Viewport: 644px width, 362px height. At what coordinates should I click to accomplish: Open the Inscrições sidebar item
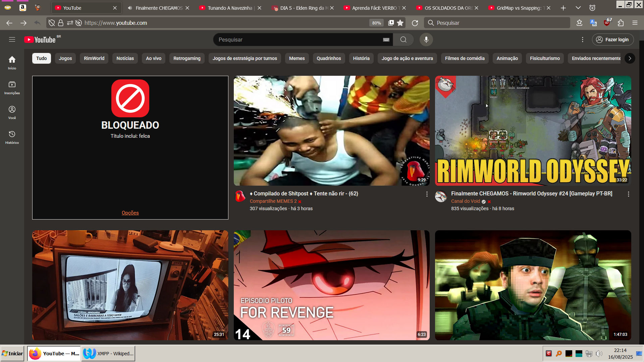[12, 88]
